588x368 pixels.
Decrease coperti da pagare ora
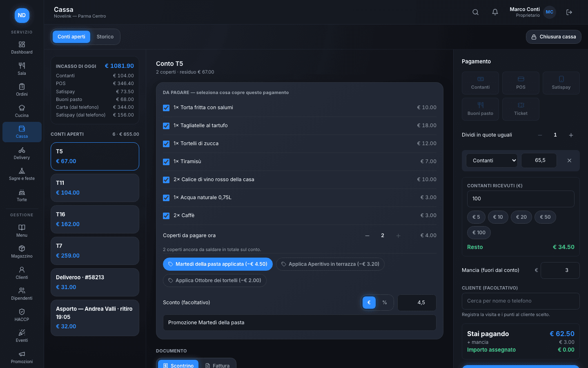tap(367, 236)
